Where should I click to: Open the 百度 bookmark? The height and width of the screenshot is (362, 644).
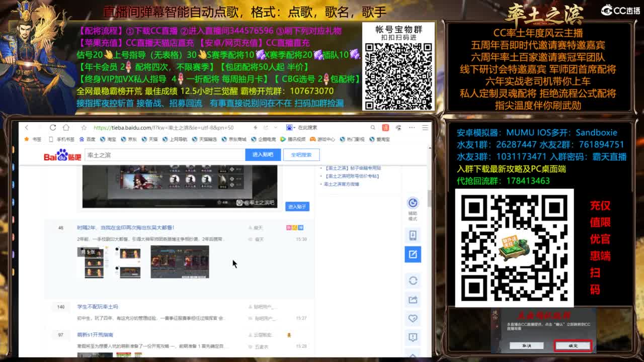[x=88, y=139]
